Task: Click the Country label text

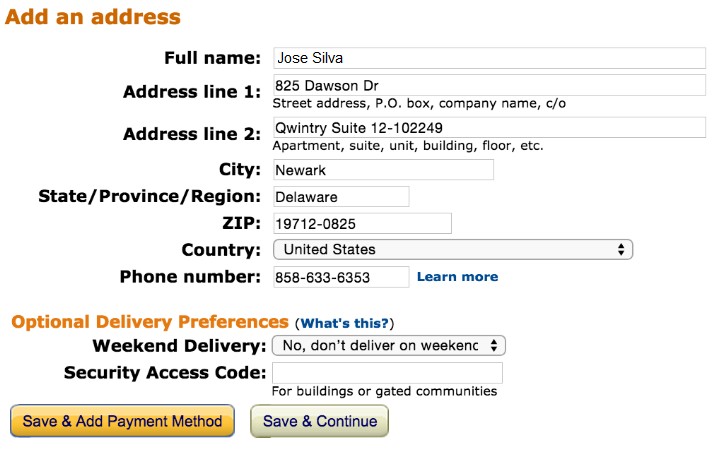Action: [221, 249]
